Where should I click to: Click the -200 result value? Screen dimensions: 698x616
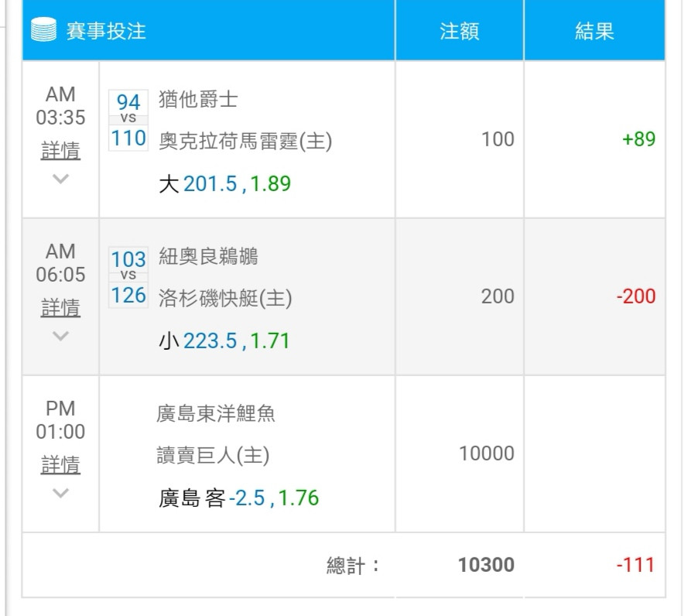click(x=636, y=296)
